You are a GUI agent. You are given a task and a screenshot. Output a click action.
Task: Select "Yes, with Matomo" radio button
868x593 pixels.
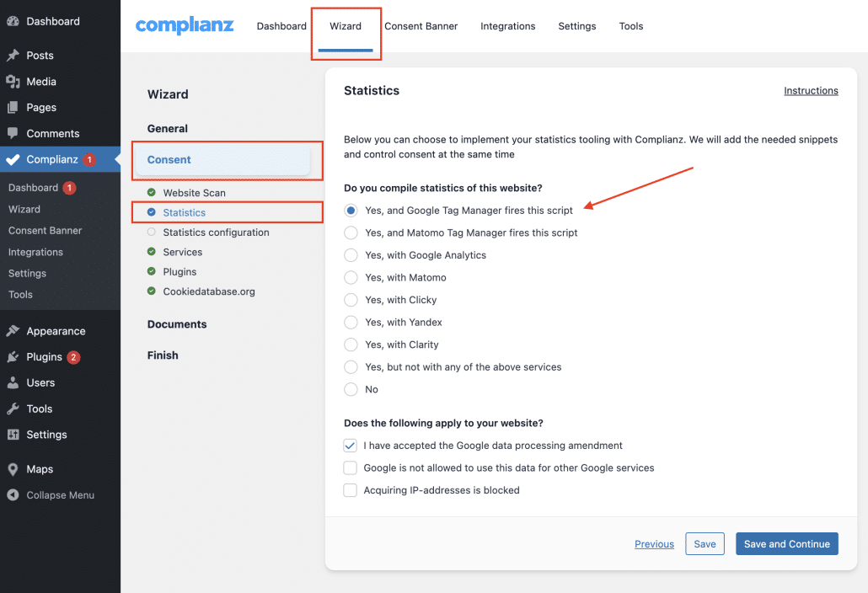pyautogui.click(x=351, y=277)
